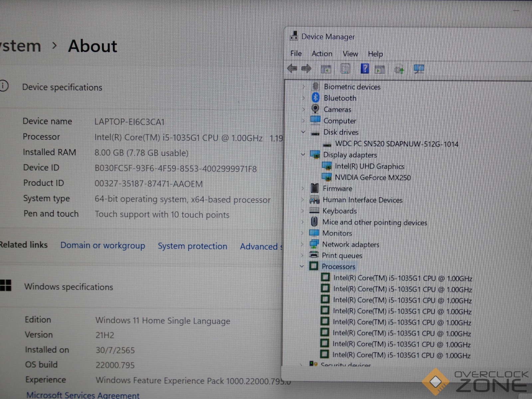The width and height of the screenshot is (532, 399).
Task: Collapse the Processors tree node
Action: tap(302, 266)
